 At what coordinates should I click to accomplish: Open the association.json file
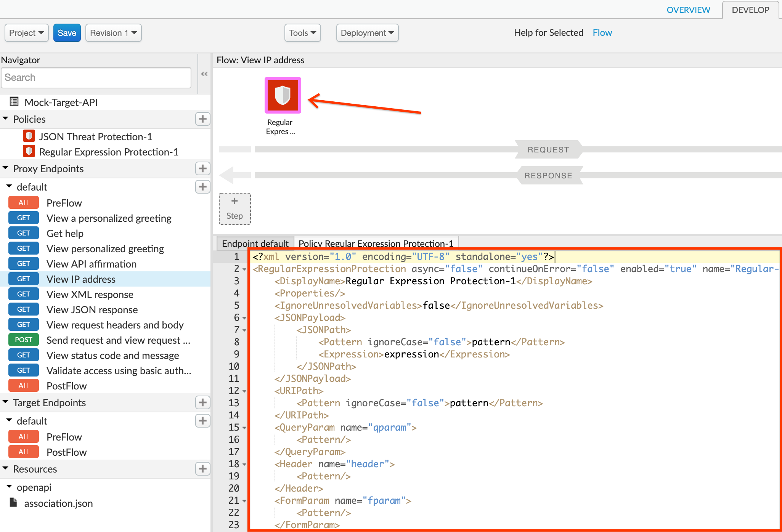pyautogui.click(x=58, y=503)
